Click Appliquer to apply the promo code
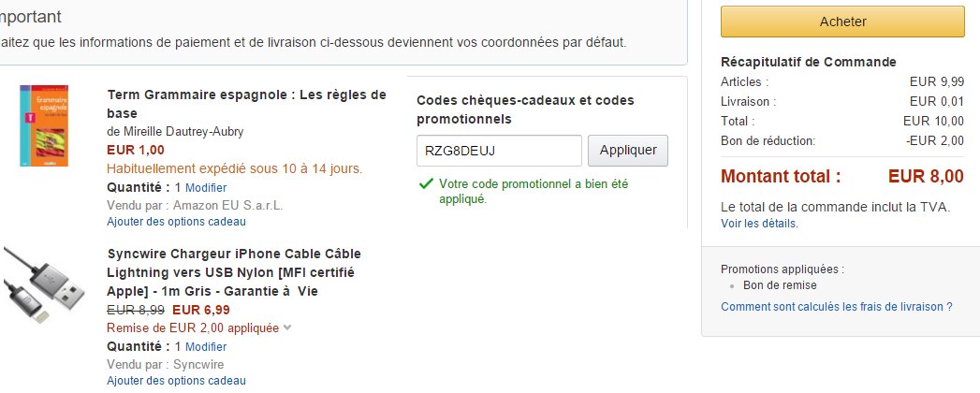Screen dimensions: 980x393 (627, 151)
